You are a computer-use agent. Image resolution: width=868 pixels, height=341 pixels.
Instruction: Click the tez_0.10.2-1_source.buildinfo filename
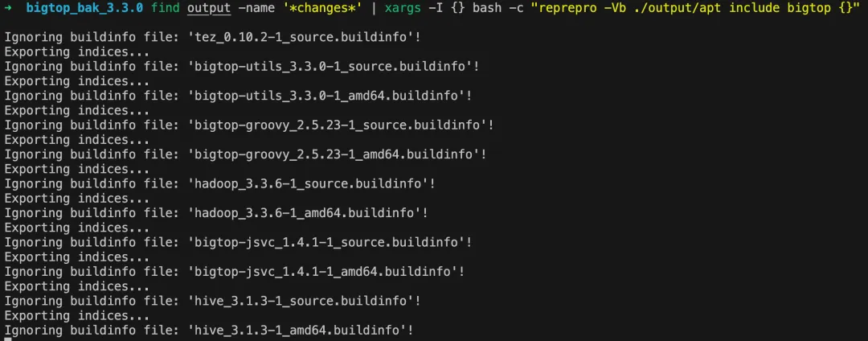pos(304,38)
